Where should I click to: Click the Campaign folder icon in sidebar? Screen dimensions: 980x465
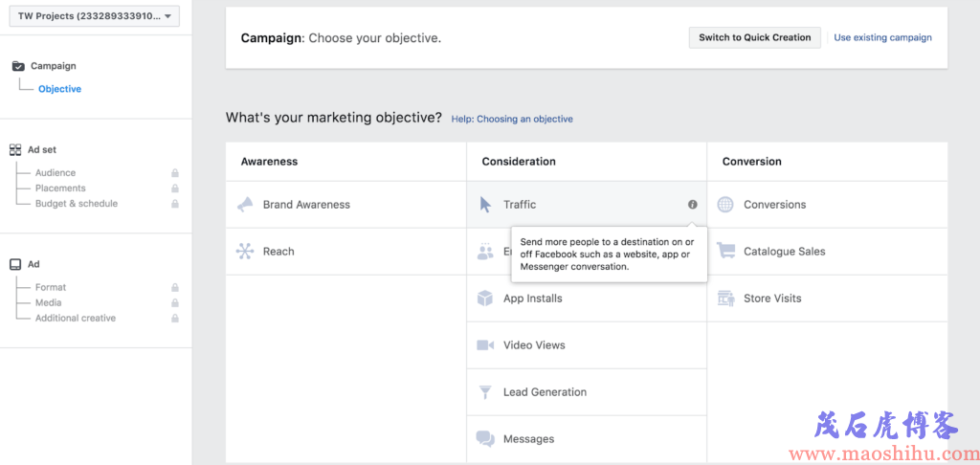18,66
